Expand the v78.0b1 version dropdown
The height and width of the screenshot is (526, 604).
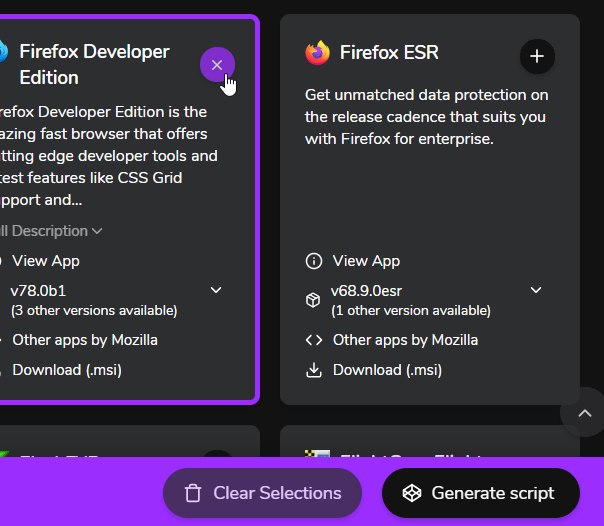click(216, 290)
